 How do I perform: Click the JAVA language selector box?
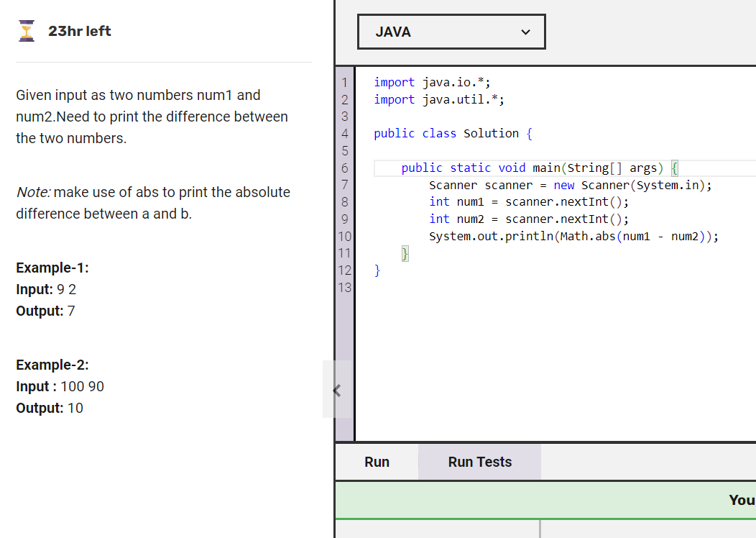click(x=451, y=32)
